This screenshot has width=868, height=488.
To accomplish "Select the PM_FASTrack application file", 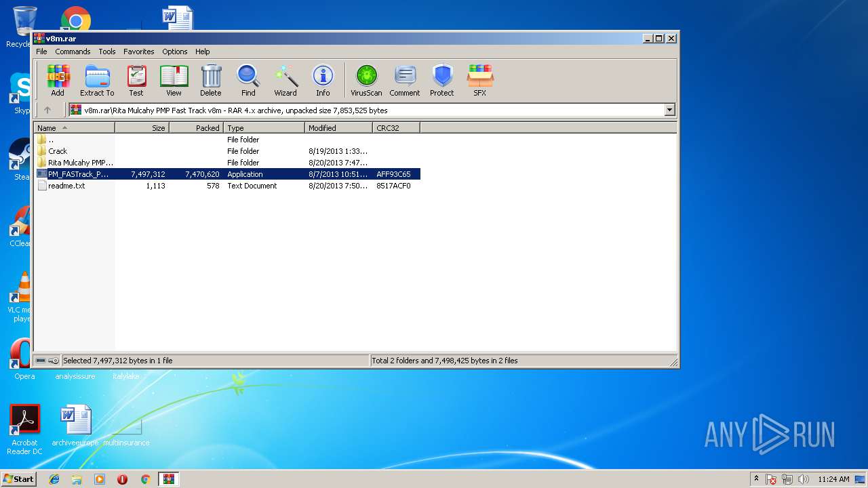I will pos(228,174).
